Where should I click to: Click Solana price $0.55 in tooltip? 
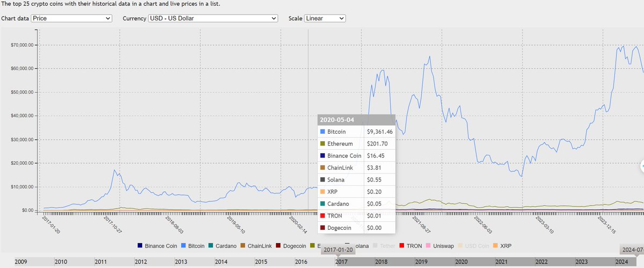374,180
